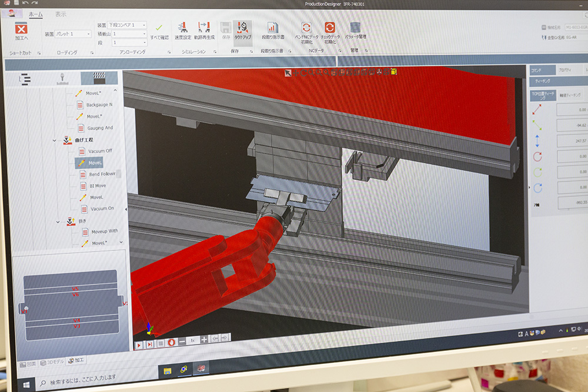The width and height of the screenshot is (588, 392).
Task: Open the コマンド tab in right panel
Action: pos(542,70)
